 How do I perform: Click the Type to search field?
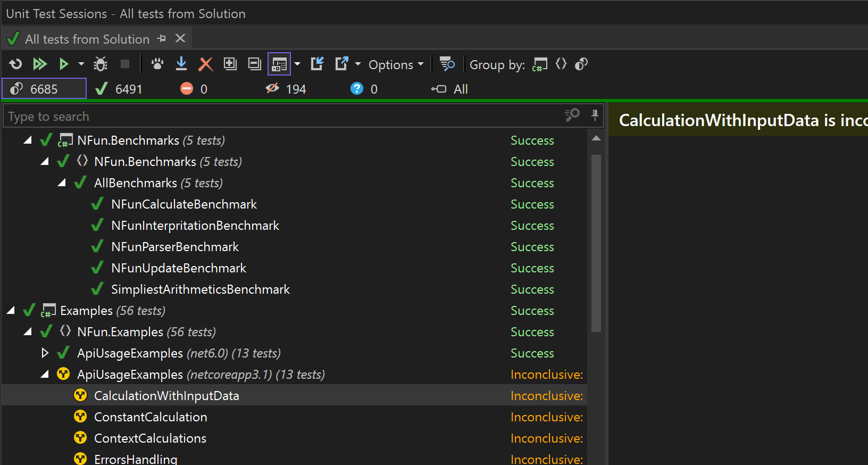(285, 116)
